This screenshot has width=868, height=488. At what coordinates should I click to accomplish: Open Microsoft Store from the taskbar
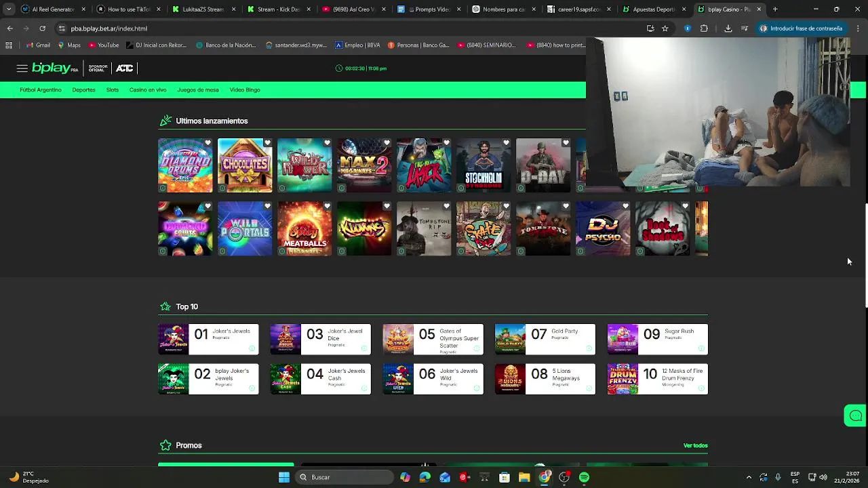click(x=505, y=477)
